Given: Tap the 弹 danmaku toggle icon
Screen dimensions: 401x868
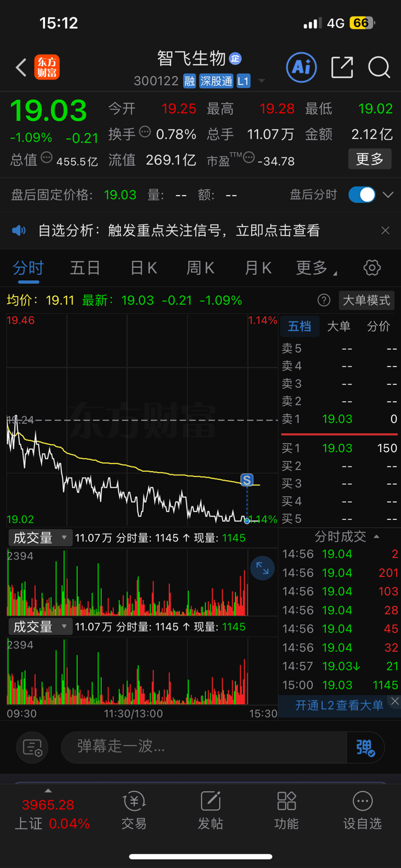Looking at the screenshot, I should click(x=365, y=747).
